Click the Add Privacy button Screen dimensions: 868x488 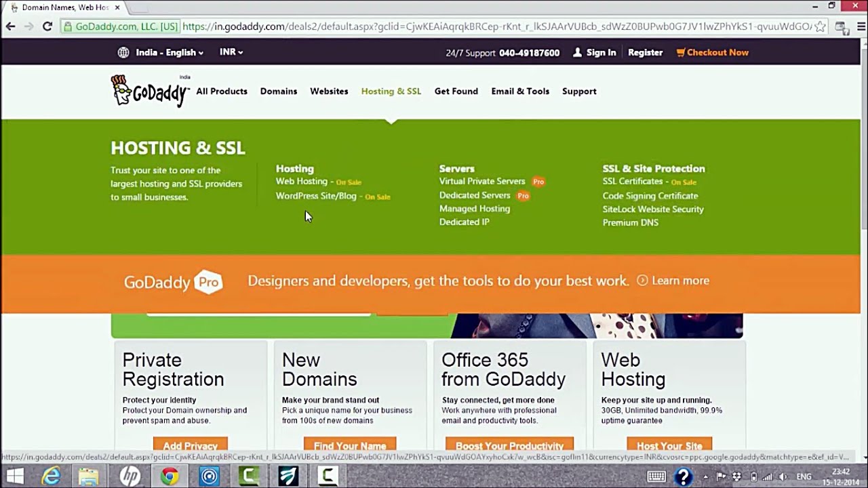pos(191,445)
